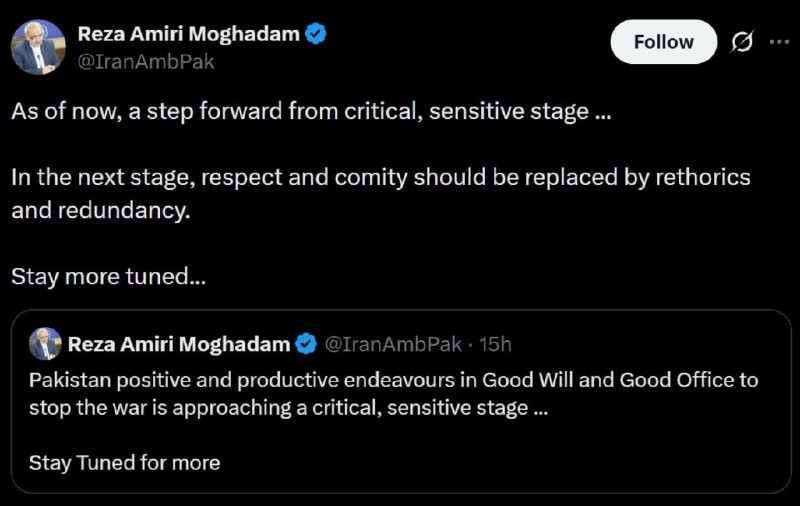Click the small avatar in the quoted post
Viewport: 800px width, 506px height.
click(x=45, y=344)
